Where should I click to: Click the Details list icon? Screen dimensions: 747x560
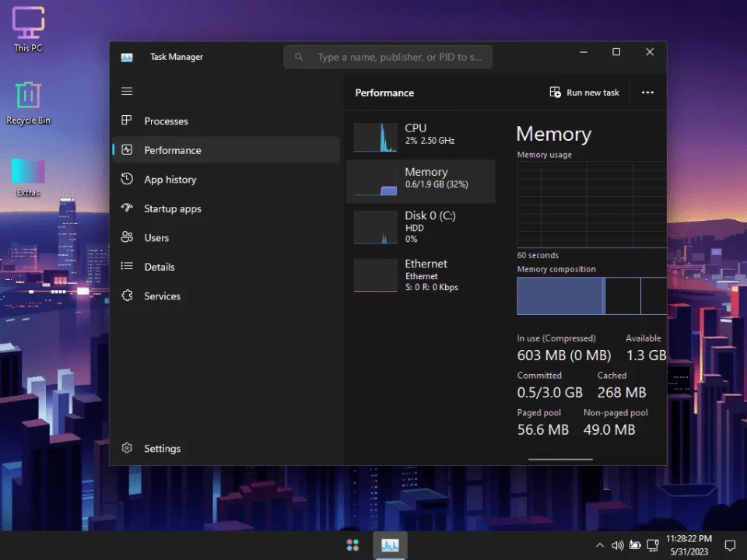click(x=127, y=266)
